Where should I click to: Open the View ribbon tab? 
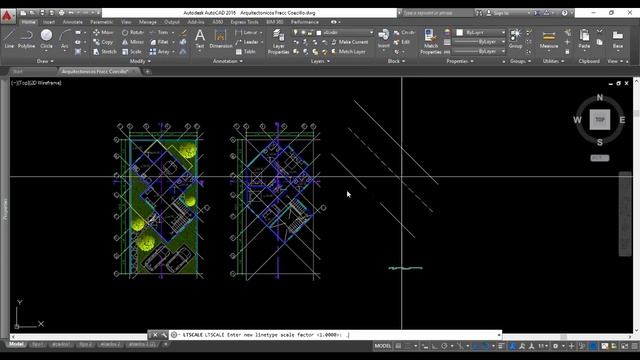126,22
